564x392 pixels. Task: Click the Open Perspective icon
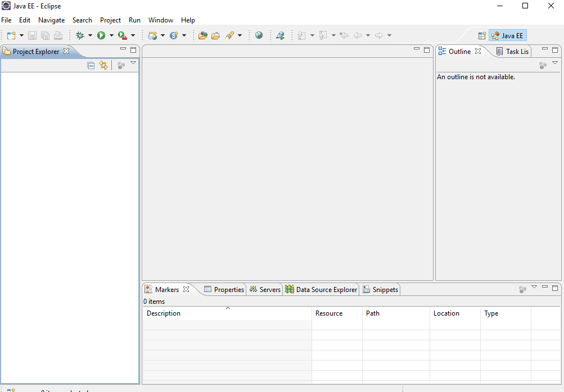482,35
